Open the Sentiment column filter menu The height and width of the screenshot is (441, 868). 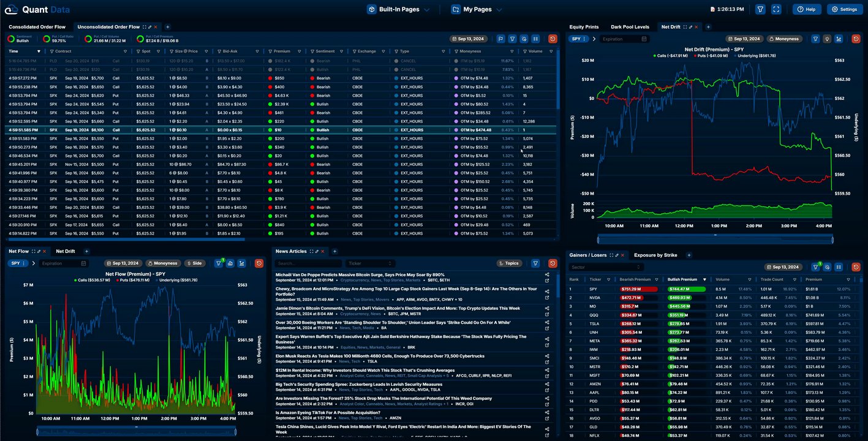click(x=312, y=51)
